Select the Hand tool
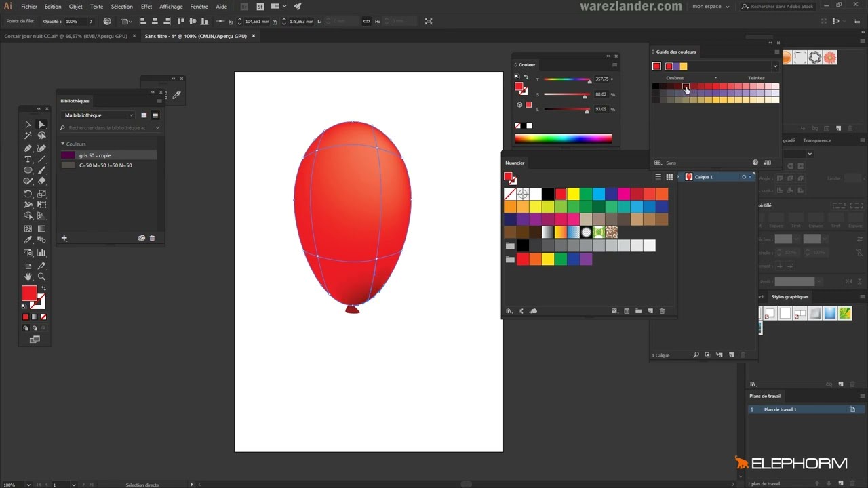Screen dimensions: 868x488 [x=28, y=277]
